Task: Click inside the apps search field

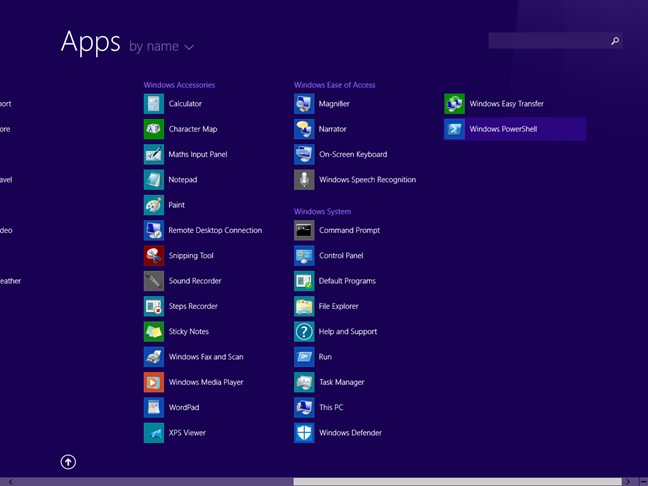Action: point(547,41)
